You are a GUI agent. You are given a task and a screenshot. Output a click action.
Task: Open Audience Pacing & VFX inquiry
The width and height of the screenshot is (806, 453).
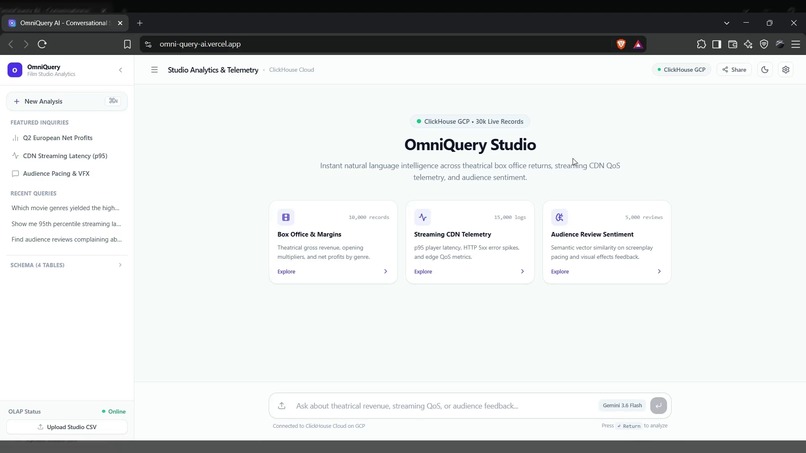[67, 173]
